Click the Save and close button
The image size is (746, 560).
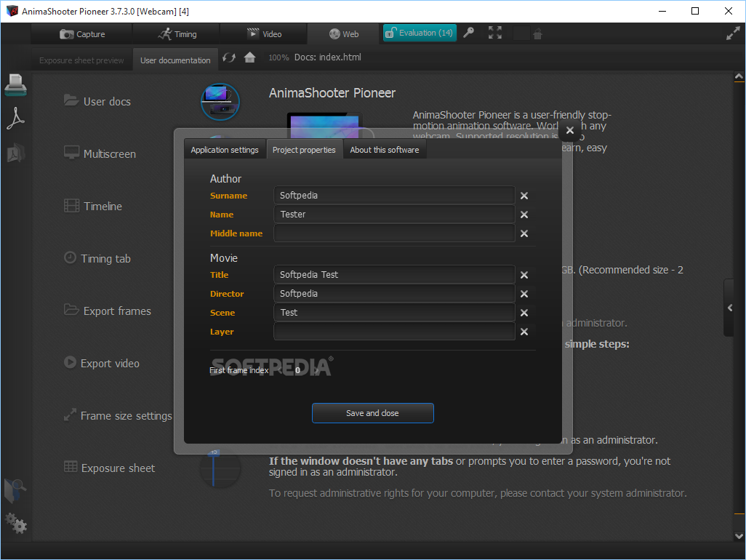(372, 413)
